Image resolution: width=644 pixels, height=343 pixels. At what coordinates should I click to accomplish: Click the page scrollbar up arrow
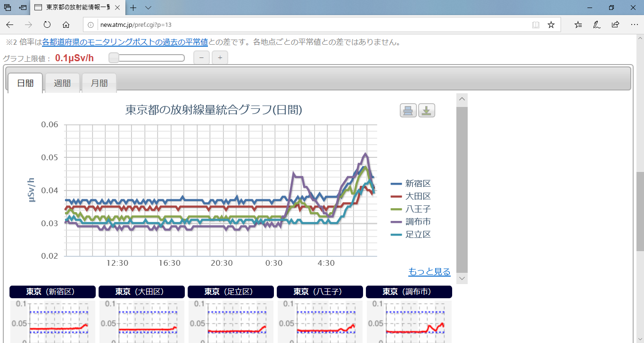pyautogui.click(x=640, y=39)
